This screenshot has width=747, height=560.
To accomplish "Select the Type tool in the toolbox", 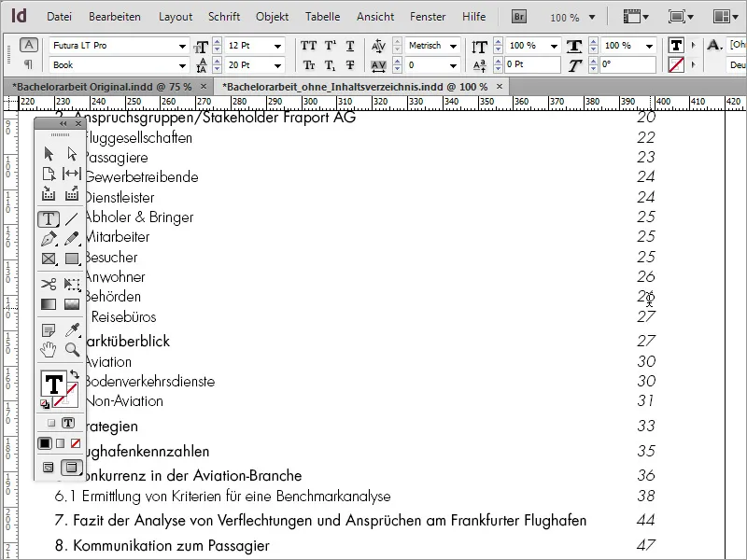I will click(49, 219).
